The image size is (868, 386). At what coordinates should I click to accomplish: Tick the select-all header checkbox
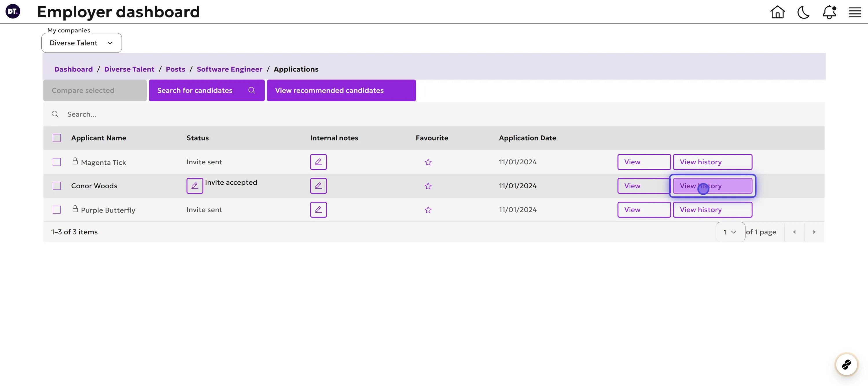[x=57, y=138]
